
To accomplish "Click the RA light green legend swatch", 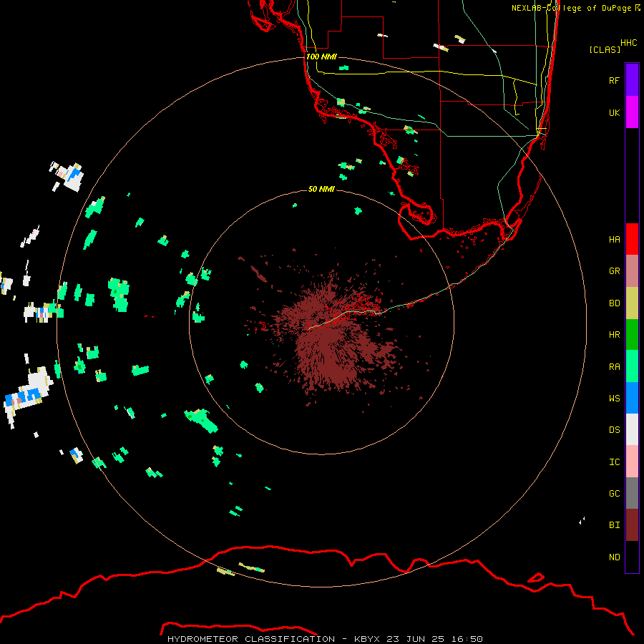I will pyautogui.click(x=632, y=366).
